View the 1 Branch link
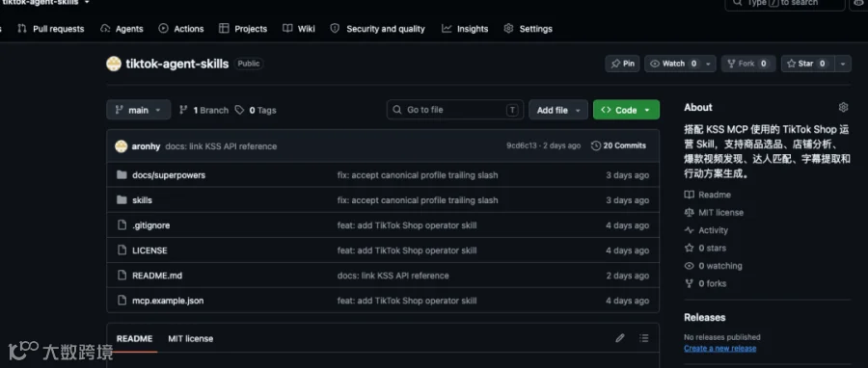Screen dimensions: 868x368 pyautogui.click(x=203, y=110)
